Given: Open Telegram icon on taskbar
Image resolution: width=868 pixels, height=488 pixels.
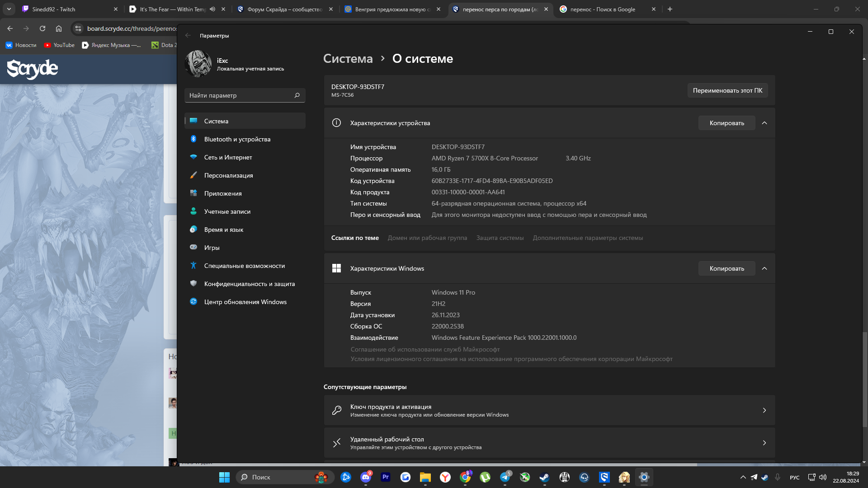Looking at the screenshot, I should click(x=505, y=477).
